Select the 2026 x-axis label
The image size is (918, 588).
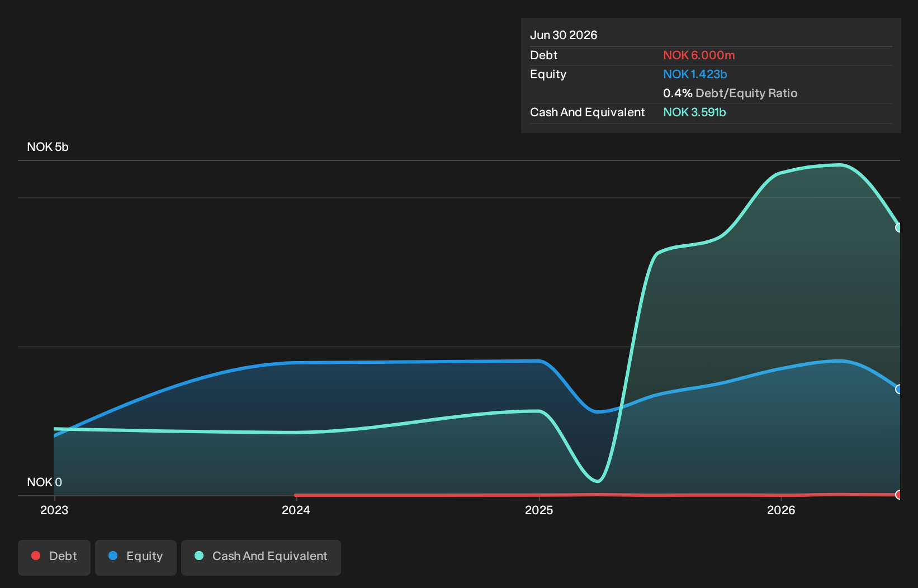[781, 510]
